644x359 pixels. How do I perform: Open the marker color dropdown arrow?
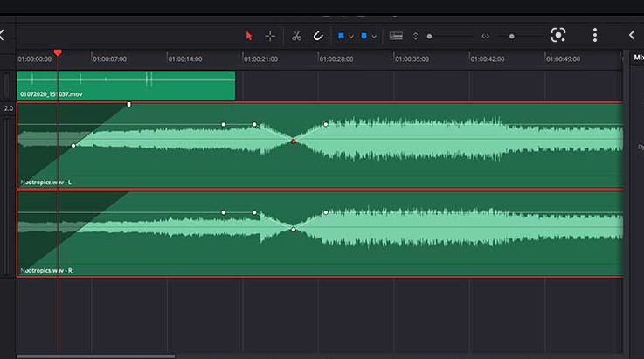coord(374,36)
